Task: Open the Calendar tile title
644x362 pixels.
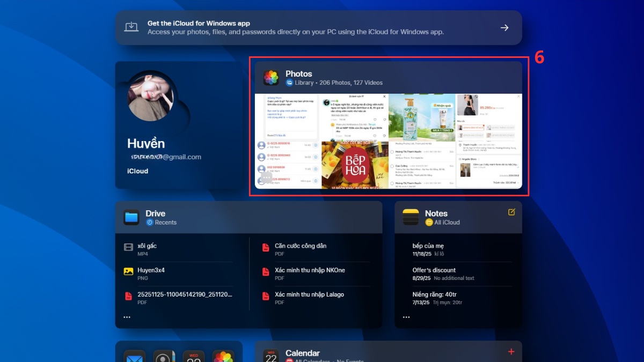Action: click(x=303, y=353)
